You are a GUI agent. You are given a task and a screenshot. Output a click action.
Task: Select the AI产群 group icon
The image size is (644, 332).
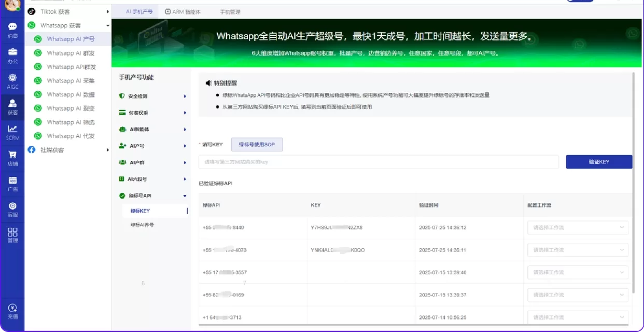pyautogui.click(x=122, y=162)
